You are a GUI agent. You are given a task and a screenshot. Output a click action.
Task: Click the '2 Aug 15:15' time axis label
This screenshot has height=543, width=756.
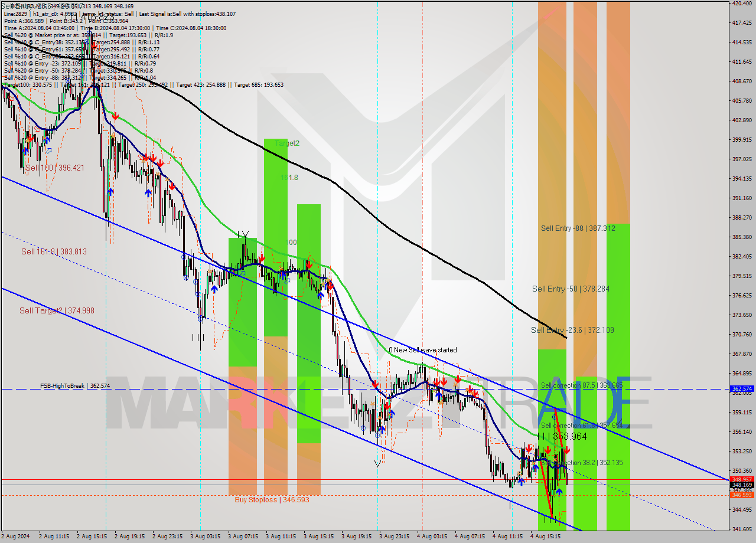(92, 537)
